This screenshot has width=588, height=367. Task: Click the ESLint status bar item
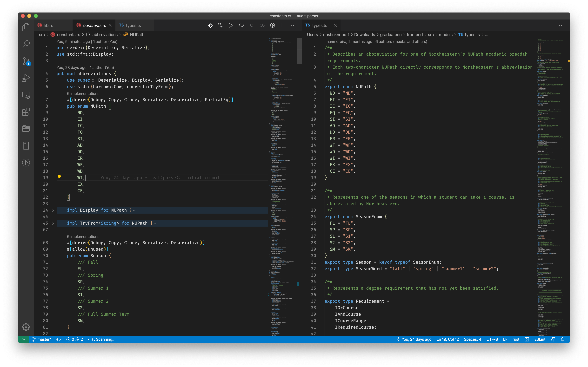(x=540, y=339)
